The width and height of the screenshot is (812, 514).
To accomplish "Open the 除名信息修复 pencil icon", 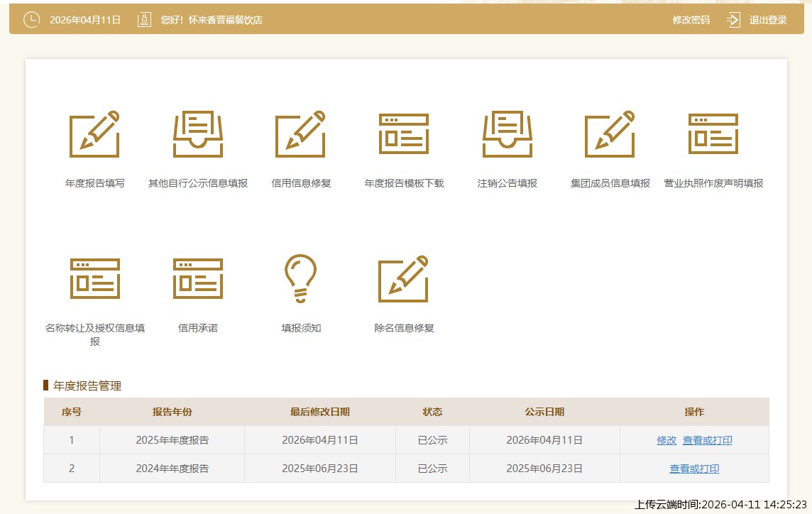I will pos(404,278).
